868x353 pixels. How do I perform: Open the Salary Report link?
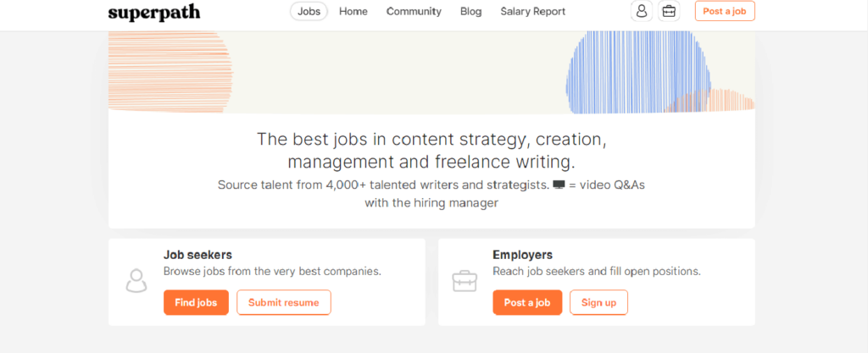click(533, 11)
